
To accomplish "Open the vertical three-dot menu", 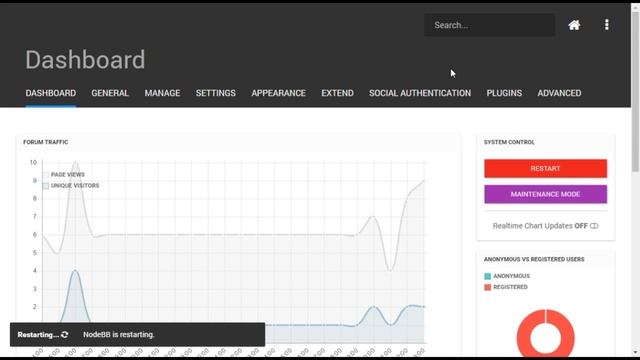I will (607, 24).
